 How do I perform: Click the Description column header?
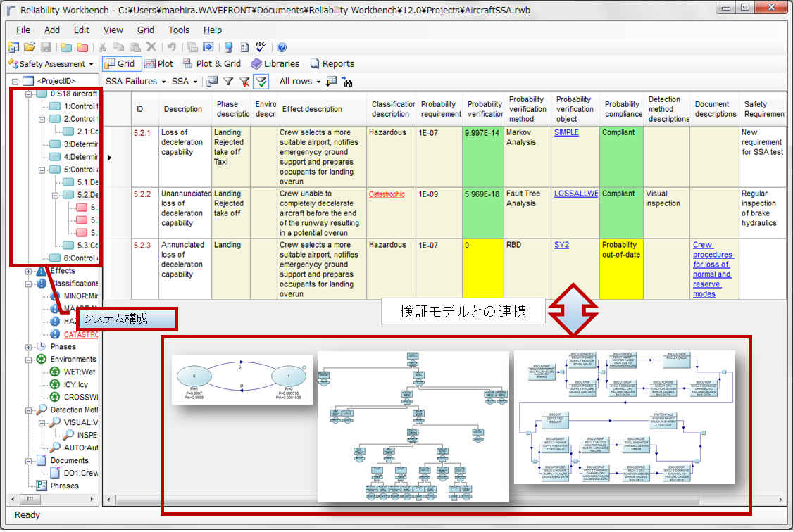point(182,109)
